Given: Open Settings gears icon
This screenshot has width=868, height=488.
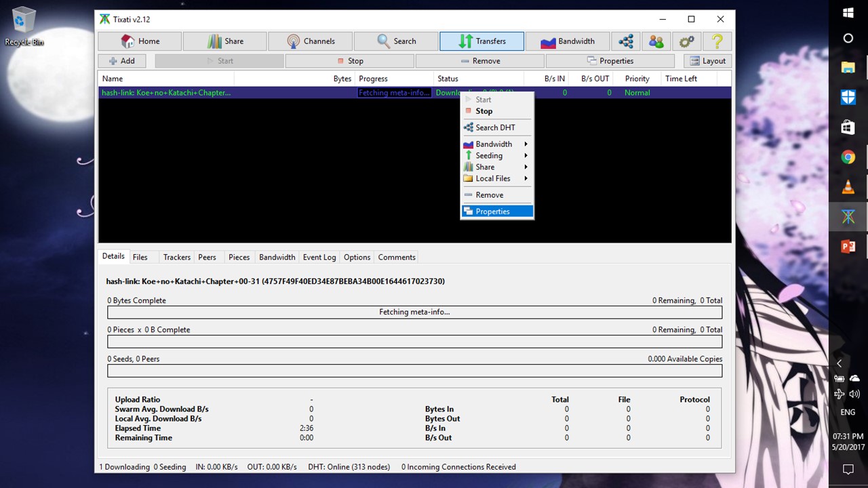Looking at the screenshot, I should (x=686, y=41).
